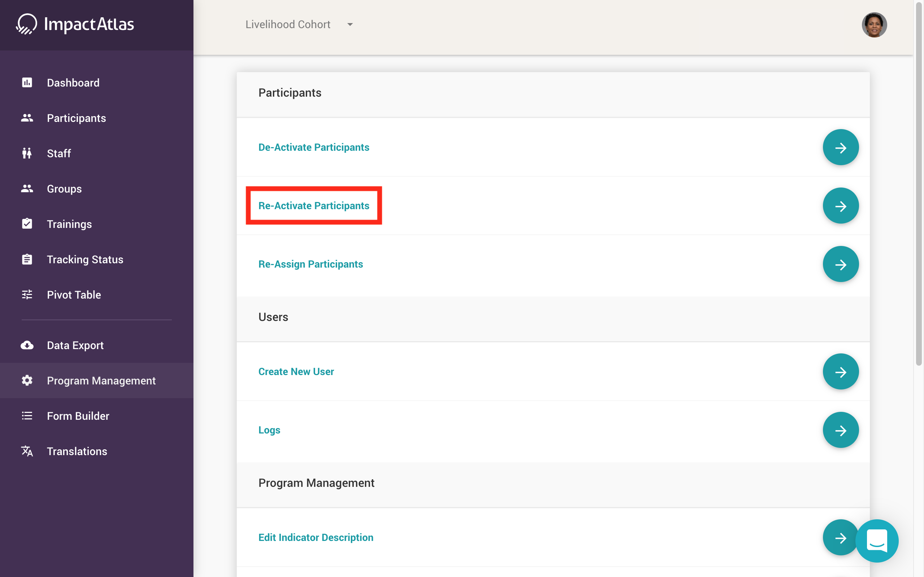Click the Re-Activate Participants link
924x577 pixels.
[x=313, y=206]
